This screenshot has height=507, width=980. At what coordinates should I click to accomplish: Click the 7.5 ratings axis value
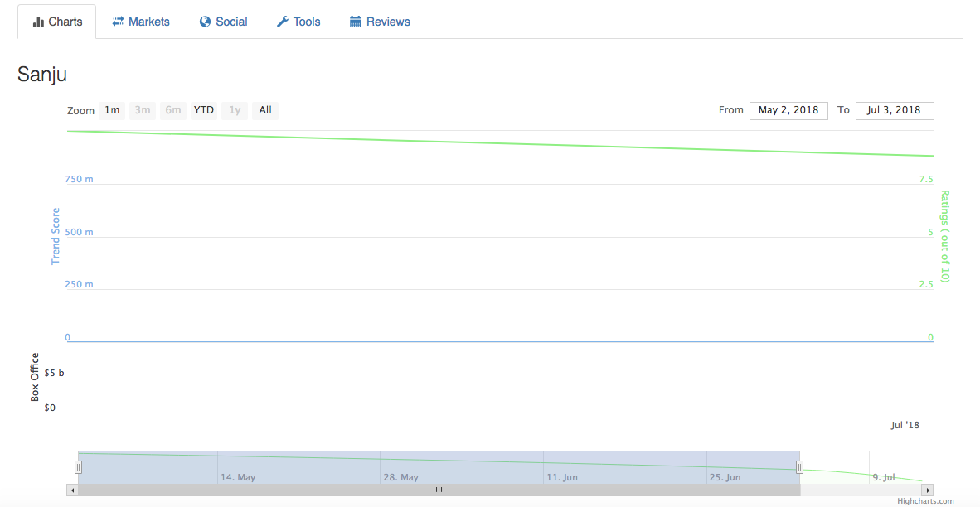[926, 179]
